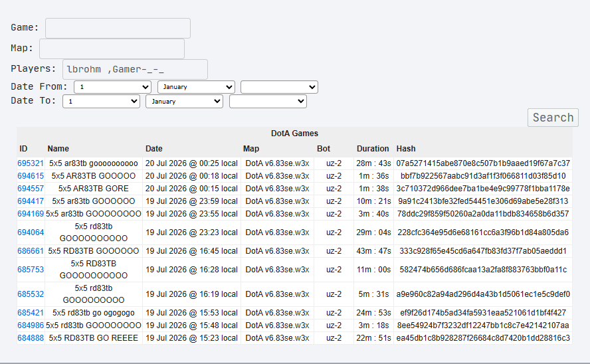Select name '5x5 RD83TB GO REEEE'
The height and width of the screenshot is (364, 590).
point(94,338)
